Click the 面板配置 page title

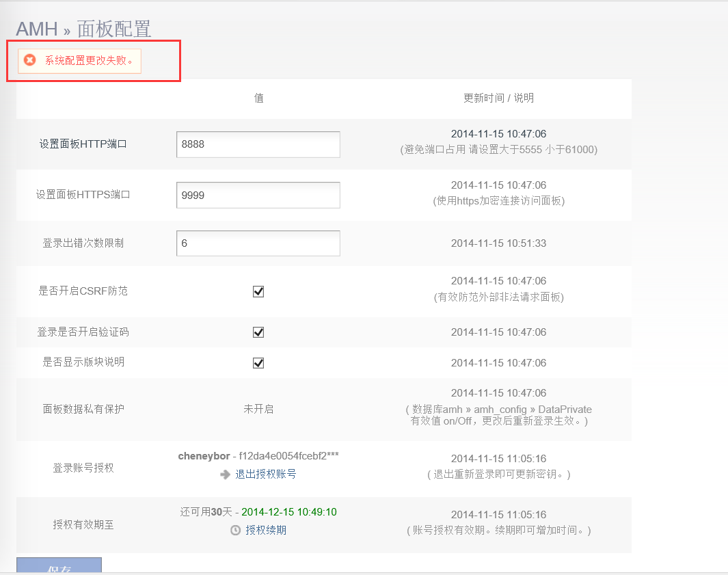(113, 29)
